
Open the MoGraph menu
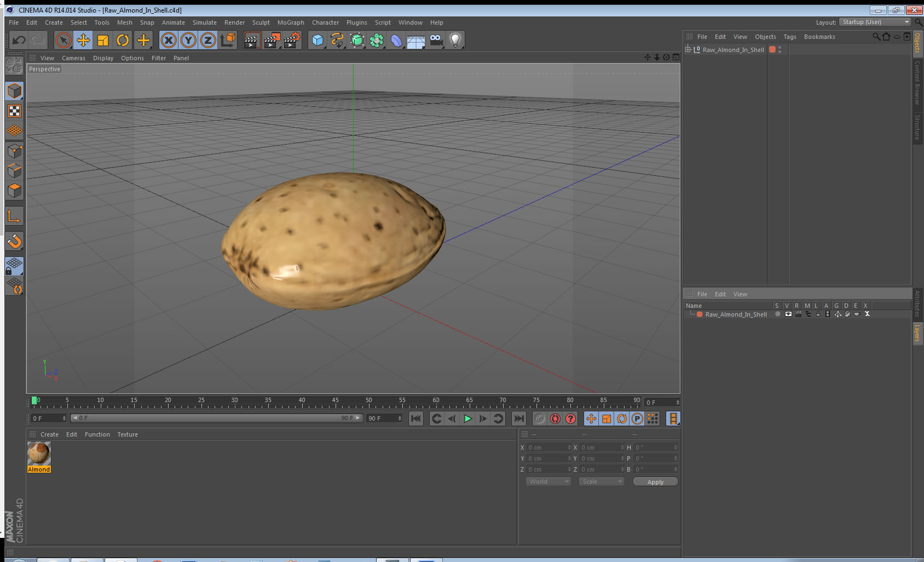[291, 22]
